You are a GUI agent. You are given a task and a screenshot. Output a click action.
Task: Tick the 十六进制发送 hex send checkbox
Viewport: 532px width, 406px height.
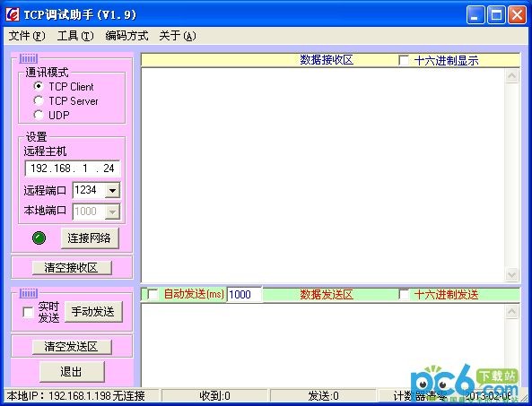pyautogui.click(x=404, y=294)
